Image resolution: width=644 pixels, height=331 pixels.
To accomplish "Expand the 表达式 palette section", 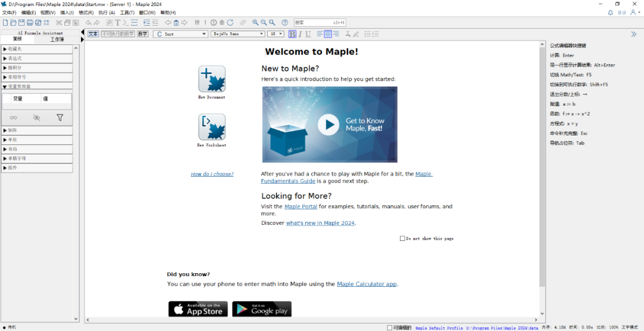I will point(37,58).
